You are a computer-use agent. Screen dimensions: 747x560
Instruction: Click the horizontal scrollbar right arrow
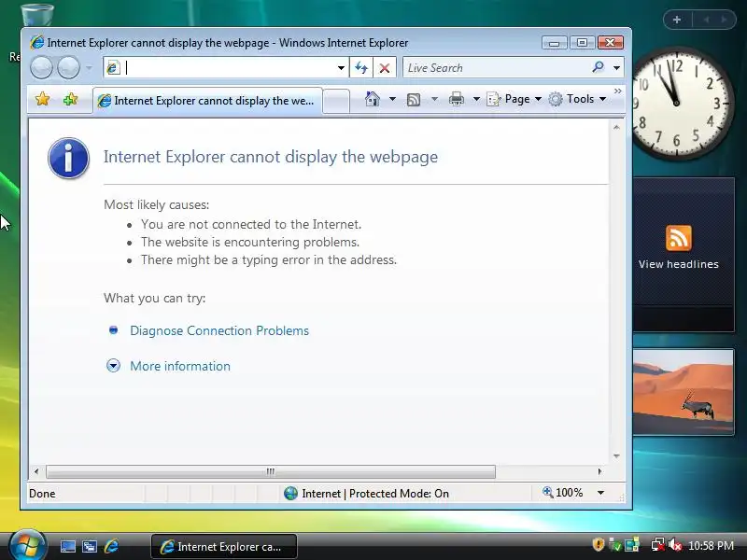(x=599, y=471)
